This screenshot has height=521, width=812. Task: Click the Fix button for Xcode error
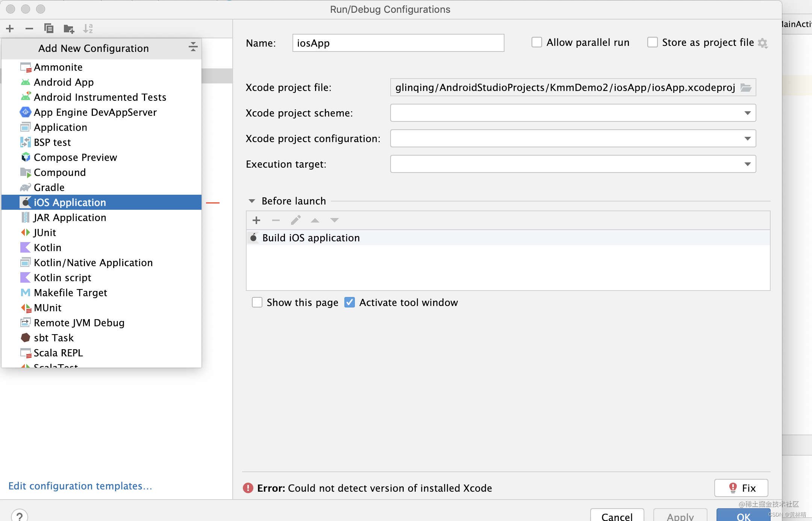point(741,488)
